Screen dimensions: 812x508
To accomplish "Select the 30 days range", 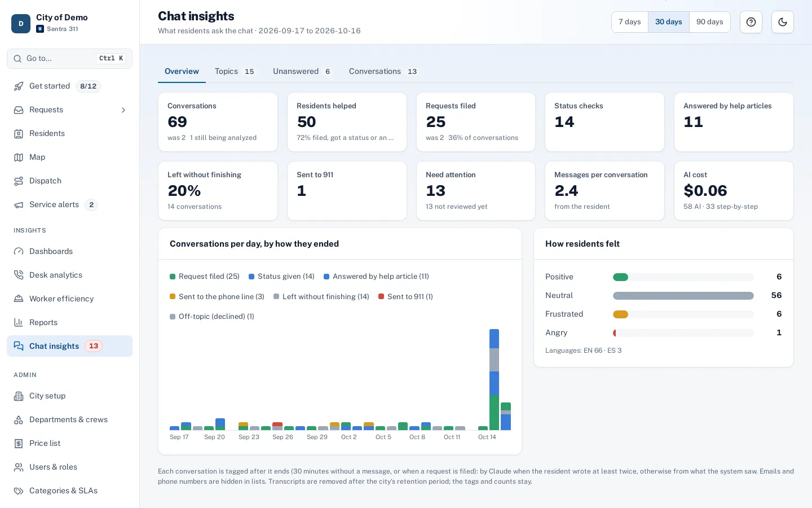I will click(x=669, y=22).
